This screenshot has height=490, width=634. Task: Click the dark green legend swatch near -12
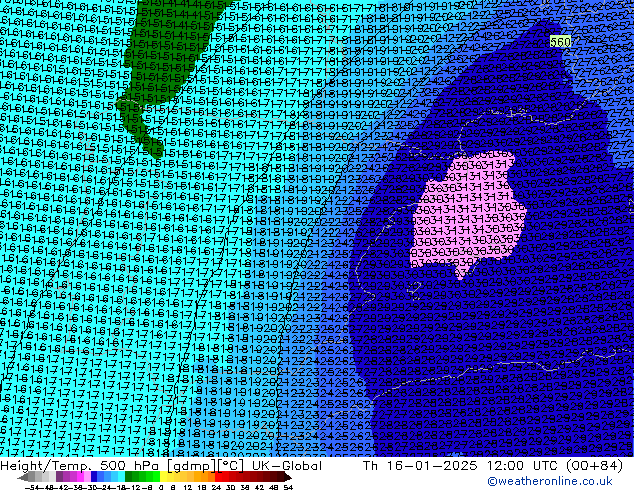[x=129, y=477]
